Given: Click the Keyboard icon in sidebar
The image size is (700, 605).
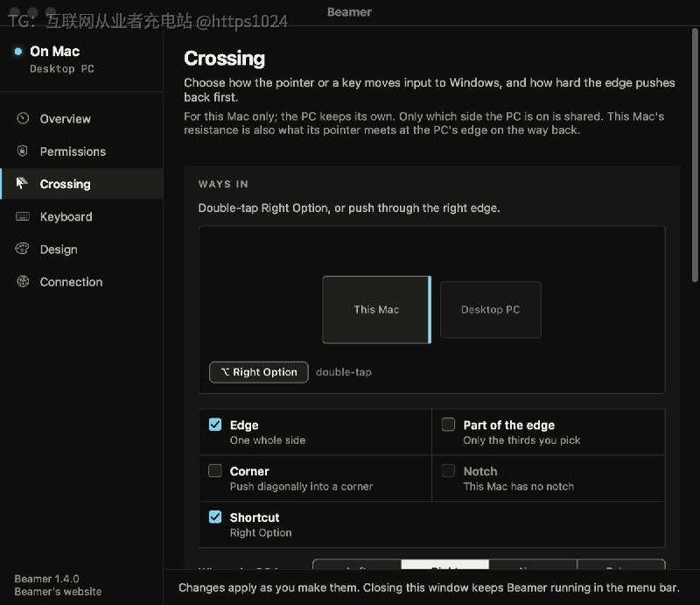Looking at the screenshot, I should coord(23,216).
